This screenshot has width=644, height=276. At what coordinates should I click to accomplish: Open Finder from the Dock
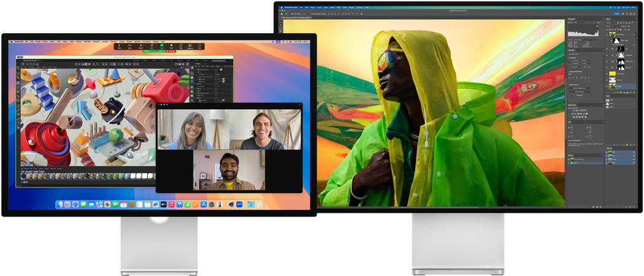pyautogui.click(x=60, y=204)
